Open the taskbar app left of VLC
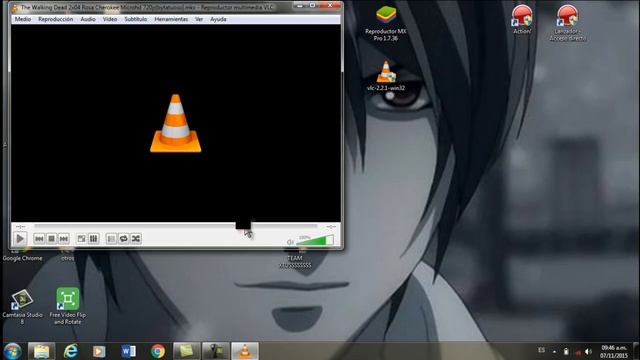640x360 pixels. click(216, 351)
